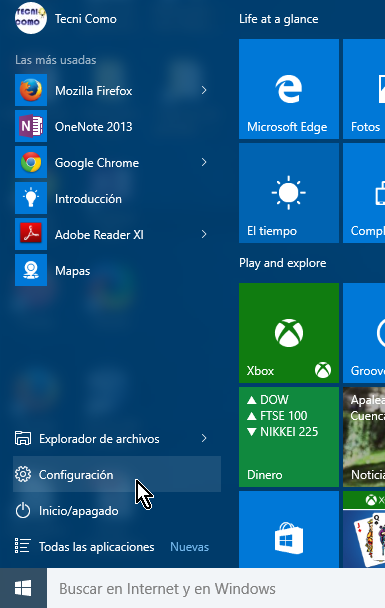Open Mozilla Firefox icon
The image size is (385, 608).
tap(31, 90)
